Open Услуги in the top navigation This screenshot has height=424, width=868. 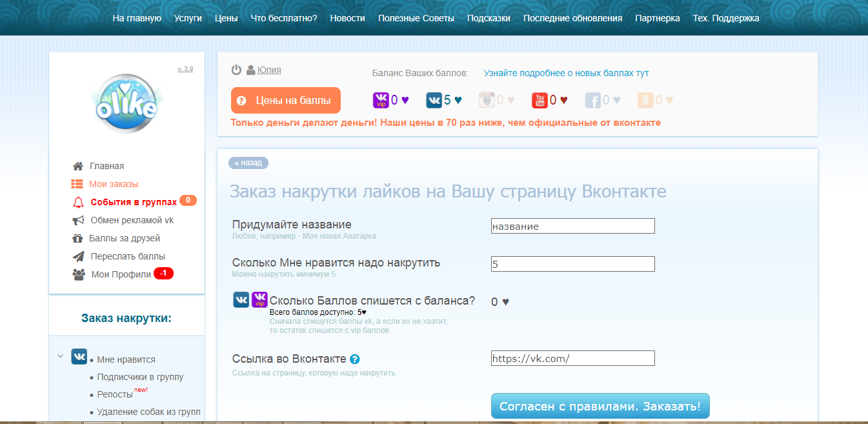click(x=188, y=18)
